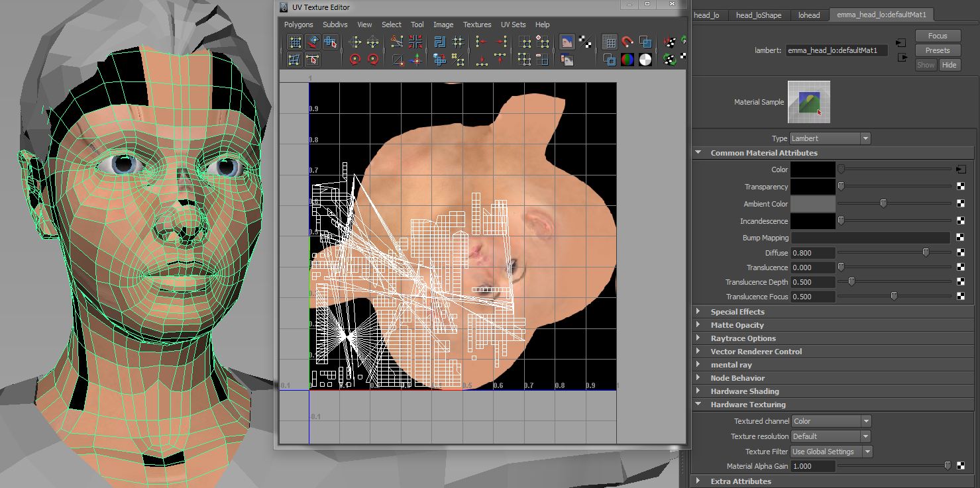Click the UV Lattice tool icon
The image size is (980, 488).
[295, 42]
